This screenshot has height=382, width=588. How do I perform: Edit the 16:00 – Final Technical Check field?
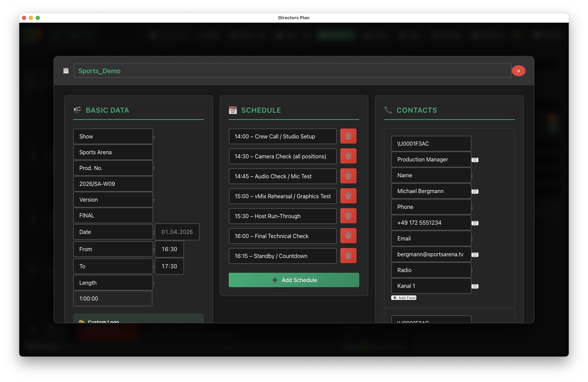click(x=283, y=236)
